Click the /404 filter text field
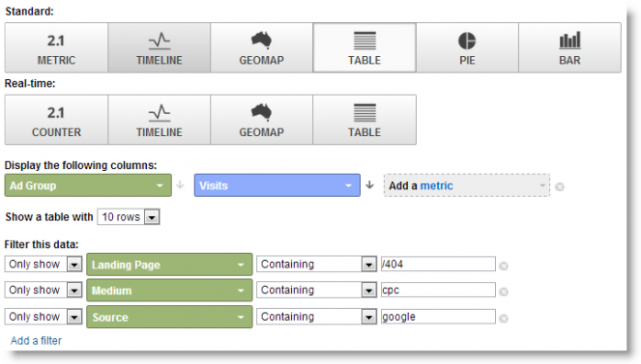 pyautogui.click(x=438, y=264)
